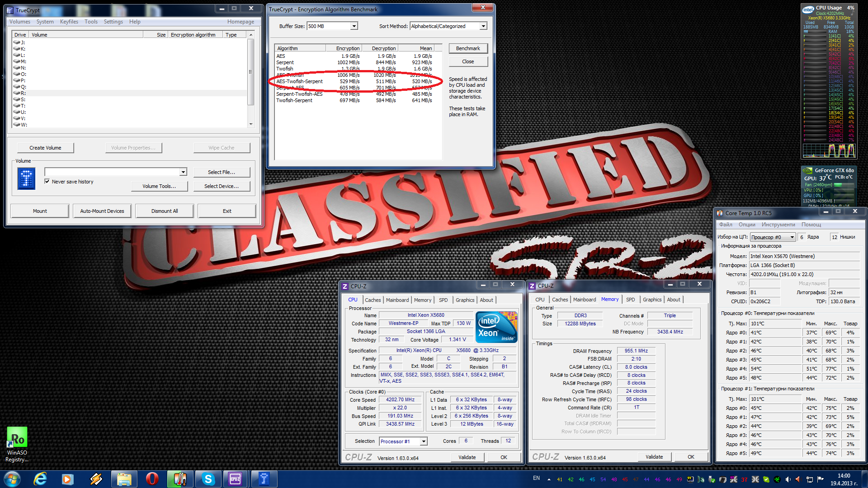The height and width of the screenshot is (488, 868).
Task: Click the red speaker tray icon
Action: (x=798, y=479)
